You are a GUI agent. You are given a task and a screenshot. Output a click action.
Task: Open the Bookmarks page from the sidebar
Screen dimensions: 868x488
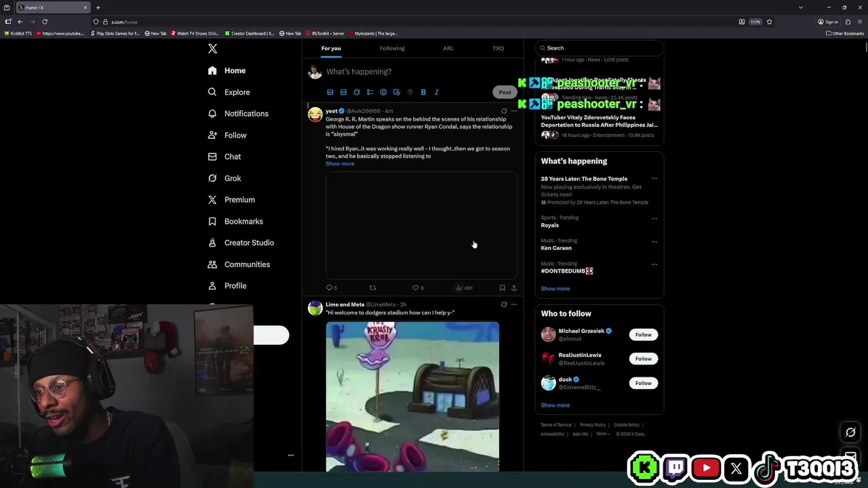[x=235, y=222]
